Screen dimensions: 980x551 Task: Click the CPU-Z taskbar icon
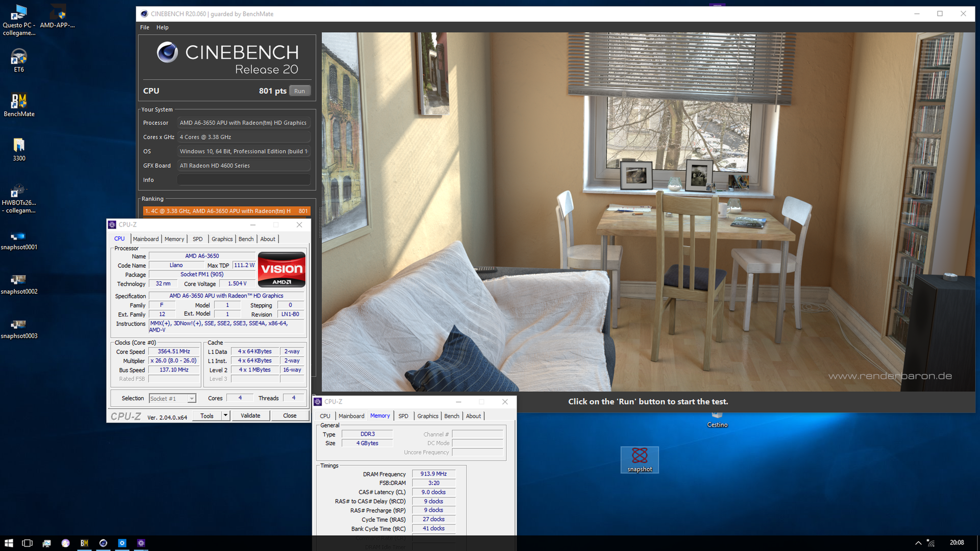tap(141, 543)
